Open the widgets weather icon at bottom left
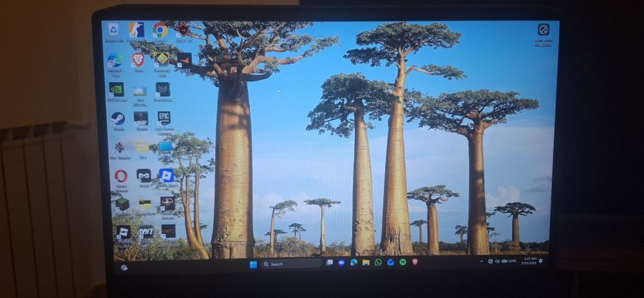 pyautogui.click(x=124, y=268)
